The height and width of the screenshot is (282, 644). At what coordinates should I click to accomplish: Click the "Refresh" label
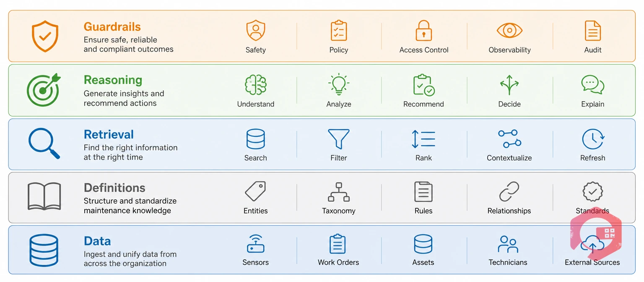(x=593, y=158)
